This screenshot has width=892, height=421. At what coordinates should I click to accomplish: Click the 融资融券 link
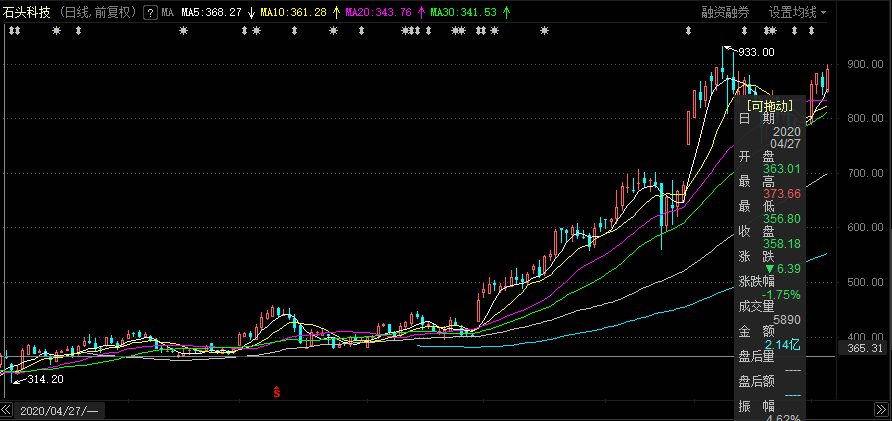(725, 12)
